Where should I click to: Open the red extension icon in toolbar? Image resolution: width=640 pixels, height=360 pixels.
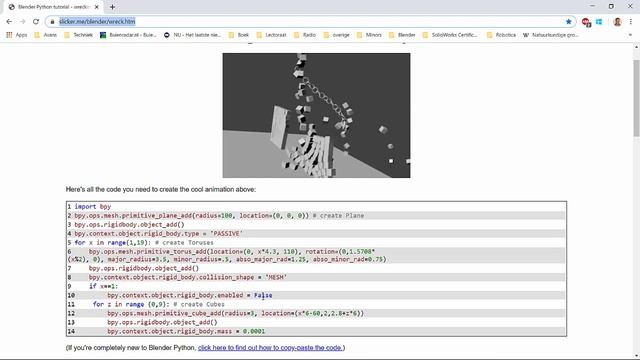click(586, 22)
